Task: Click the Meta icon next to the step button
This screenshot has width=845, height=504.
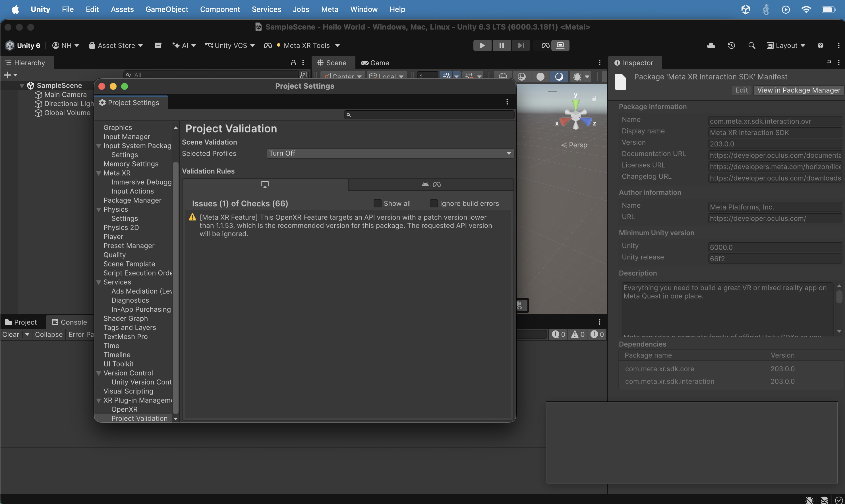Action: (545, 45)
